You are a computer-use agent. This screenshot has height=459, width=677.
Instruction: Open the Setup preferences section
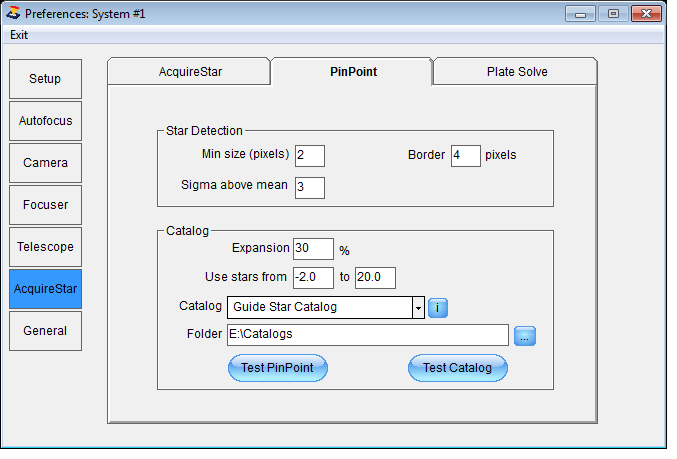46,80
